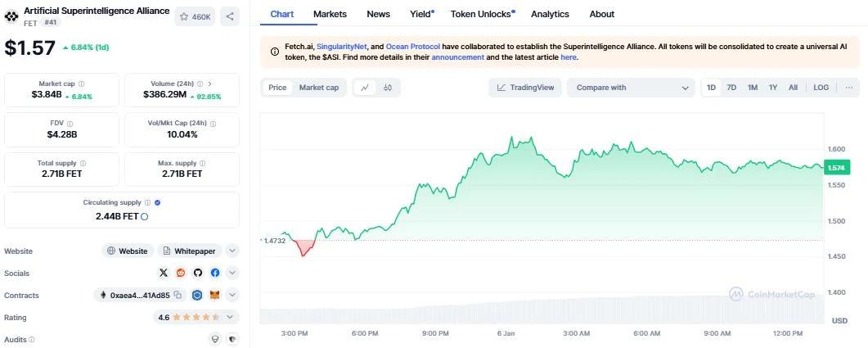This screenshot has height=348, width=868.
Task: Click the share icon next to watchlist
Action: click(230, 16)
